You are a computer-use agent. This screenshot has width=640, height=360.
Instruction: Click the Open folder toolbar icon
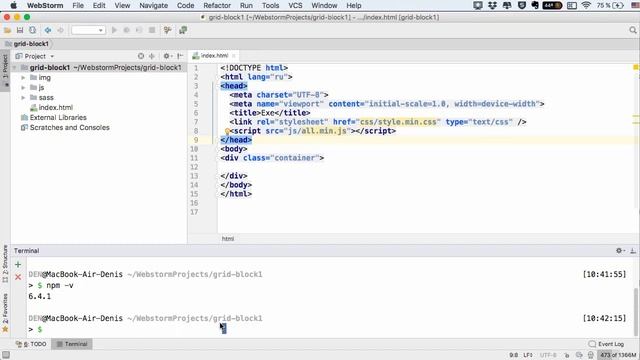[7, 30]
